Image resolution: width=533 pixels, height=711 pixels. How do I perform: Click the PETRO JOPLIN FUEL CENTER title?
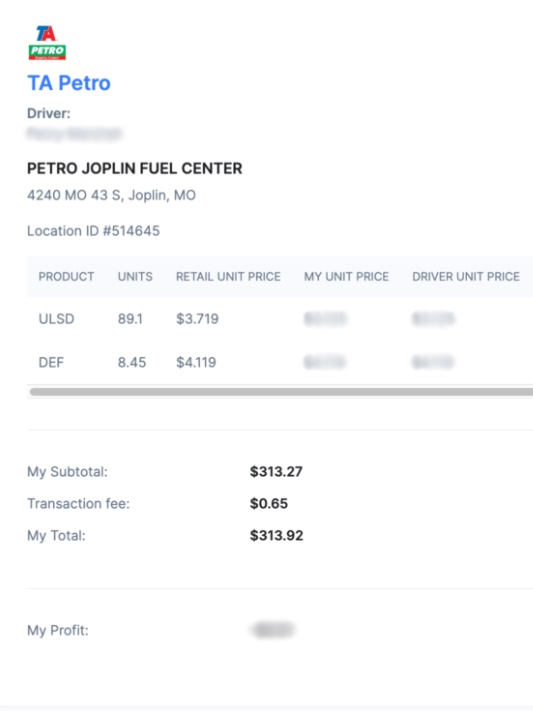click(135, 169)
